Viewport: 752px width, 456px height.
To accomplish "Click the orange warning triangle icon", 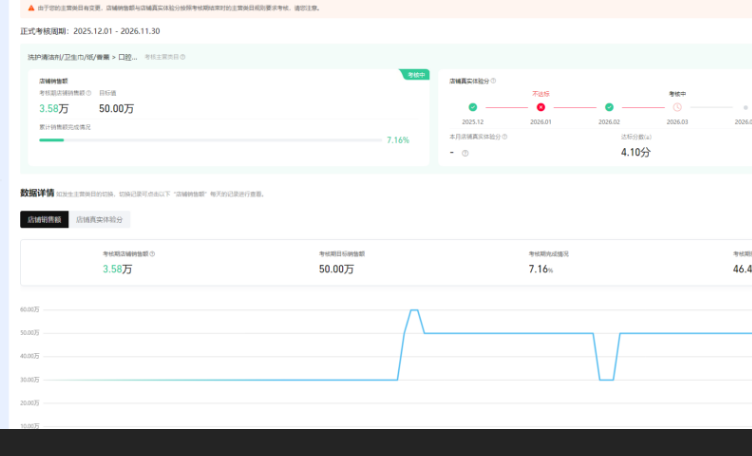I will [31, 7].
